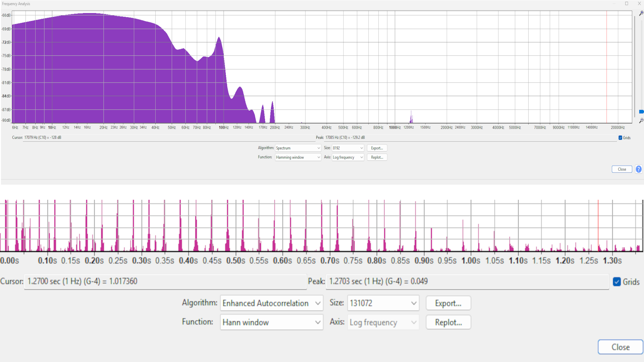Expand the upper Log frequency axis dropdown
The height and width of the screenshot is (362, 644).
[348, 157]
